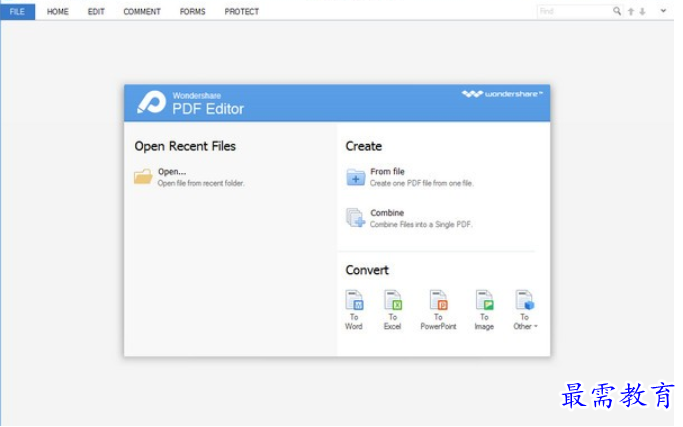Open the FILE tab
683x427 pixels.
pos(18,11)
